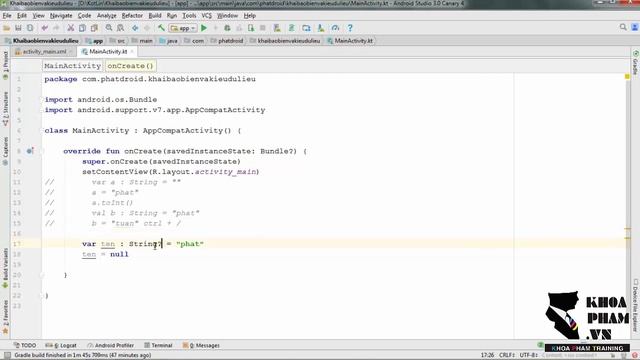Click the java folder breadcrumb
640x360 pixels.
[x=168, y=41]
